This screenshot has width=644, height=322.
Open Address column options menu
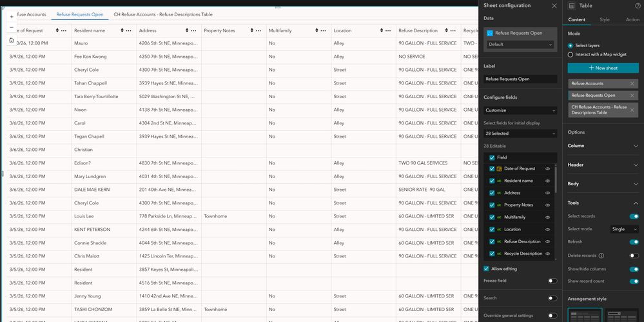(194, 30)
